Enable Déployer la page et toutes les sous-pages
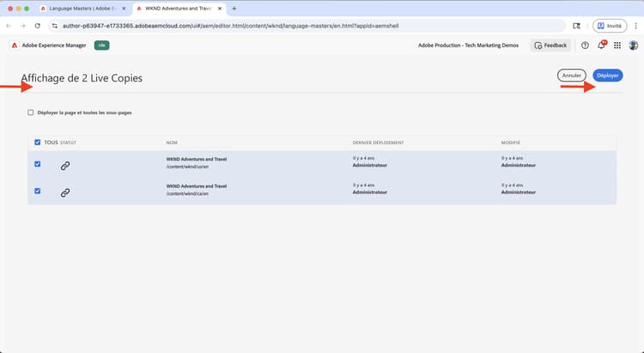This screenshot has width=644, height=353. (x=31, y=113)
